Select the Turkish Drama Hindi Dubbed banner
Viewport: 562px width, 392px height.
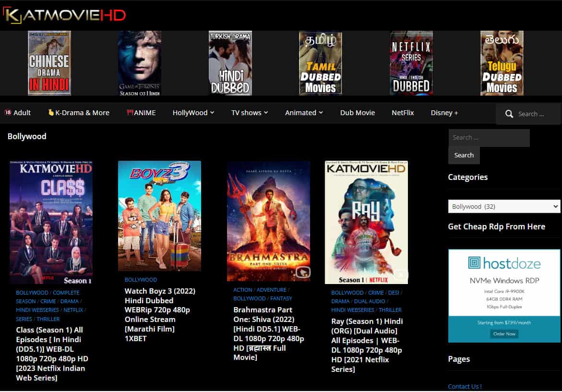tap(230, 63)
